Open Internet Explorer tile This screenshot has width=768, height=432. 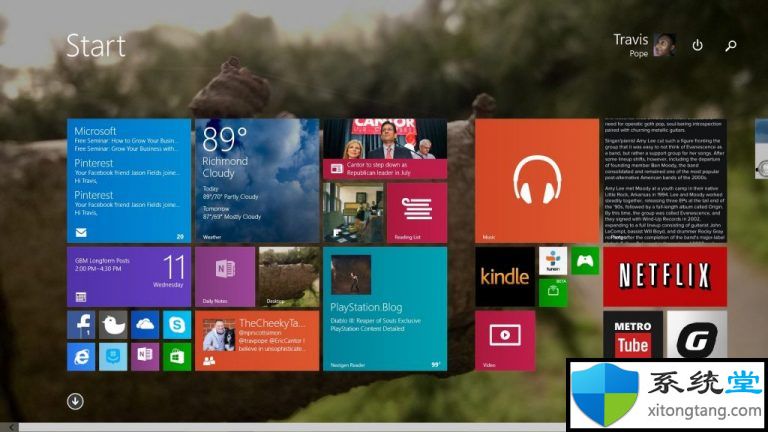[x=81, y=357]
